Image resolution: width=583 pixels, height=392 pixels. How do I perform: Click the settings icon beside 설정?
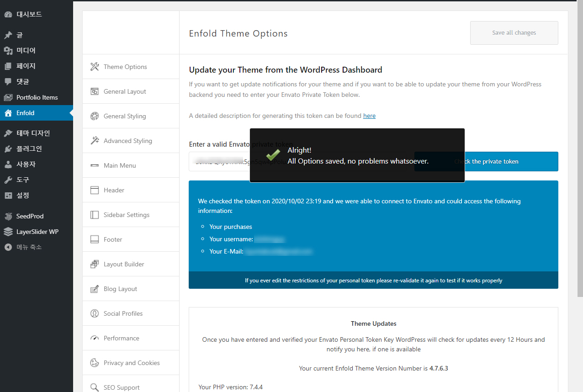tap(8, 196)
